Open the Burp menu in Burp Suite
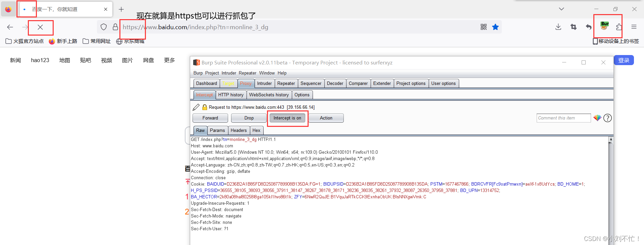Viewport: 644px width, 245px height. 198,73
